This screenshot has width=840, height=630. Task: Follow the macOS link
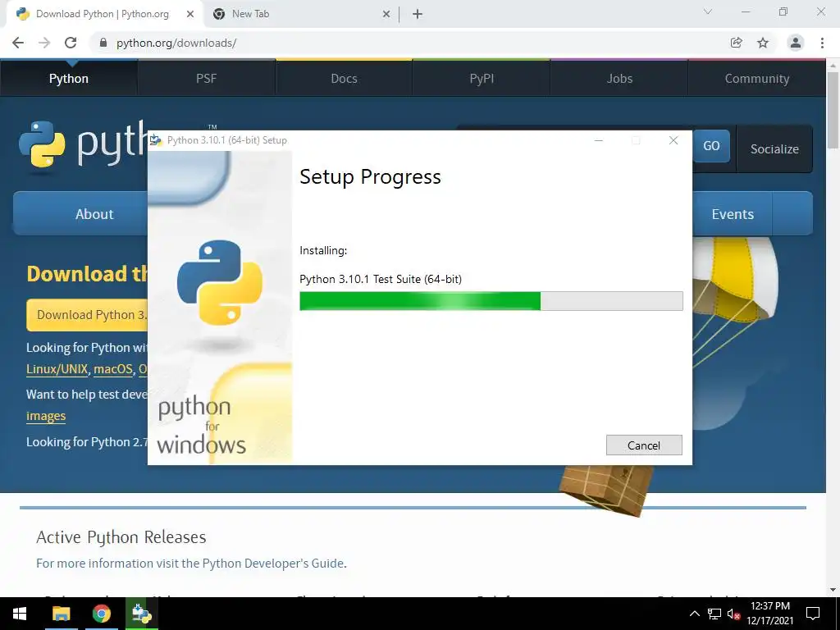(x=113, y=369)
